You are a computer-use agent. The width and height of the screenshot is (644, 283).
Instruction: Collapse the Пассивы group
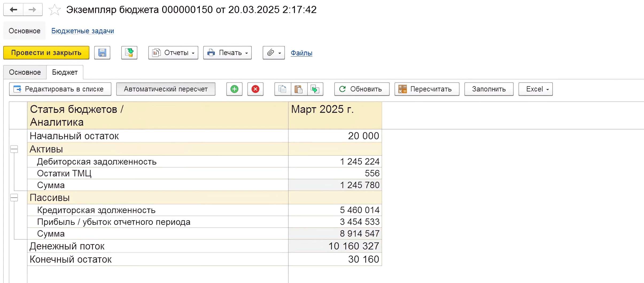pos(14,198)
